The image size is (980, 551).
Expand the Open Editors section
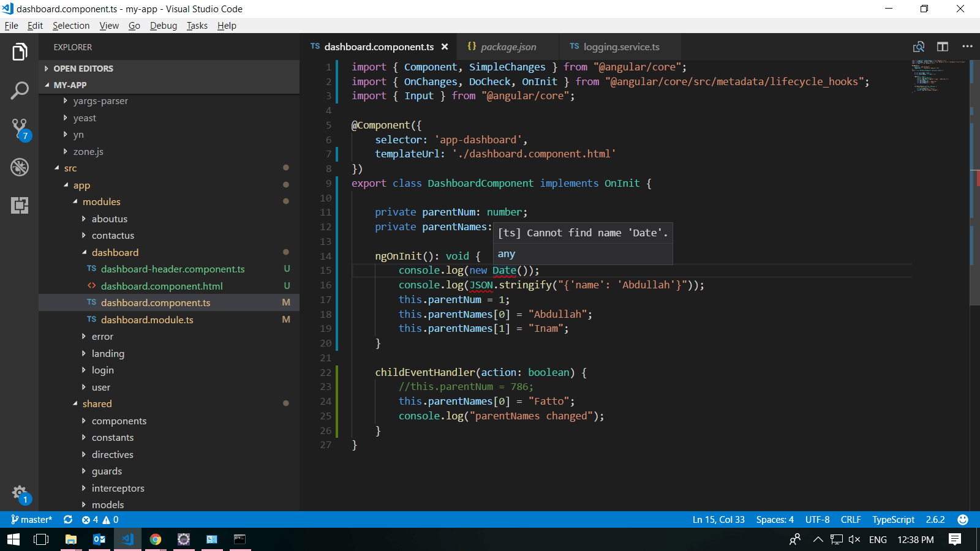point(169,69)
